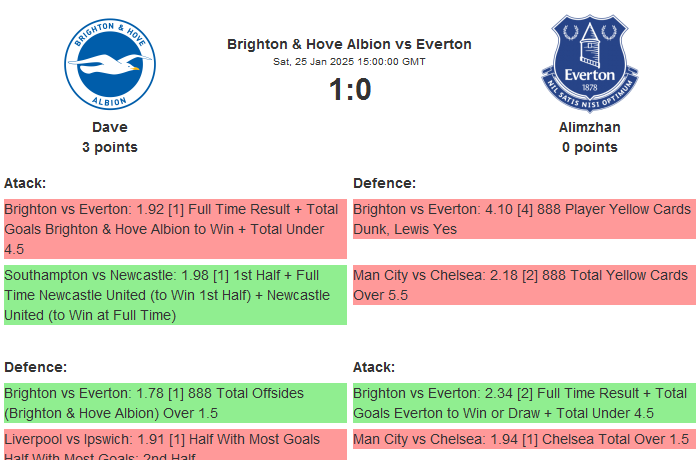Click the Brighton & Hove Albion crest
The width and height of the screenshot is (700, 460).
pos(110,62)
